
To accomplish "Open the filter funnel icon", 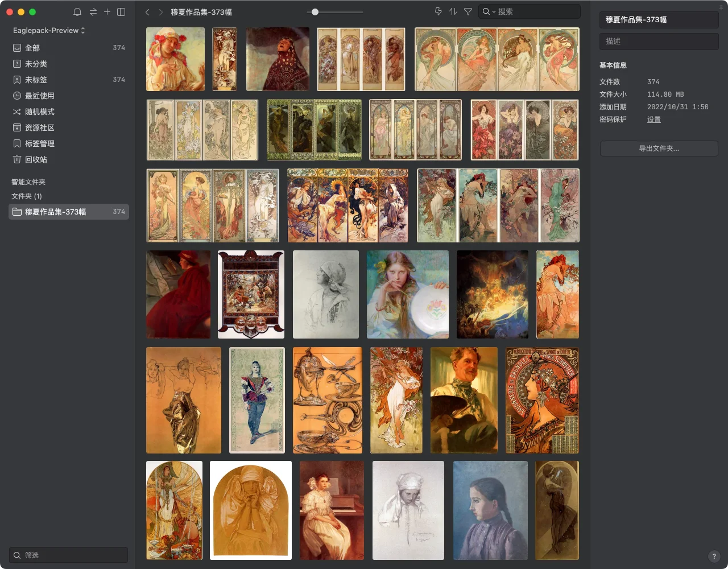I will point(468,11).
